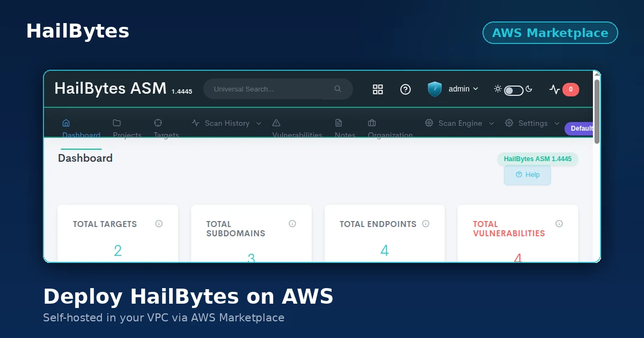Click the vertical scrollbar thumb
The height and width of the screenshot is (338, 644).
(x=597, y=111)
